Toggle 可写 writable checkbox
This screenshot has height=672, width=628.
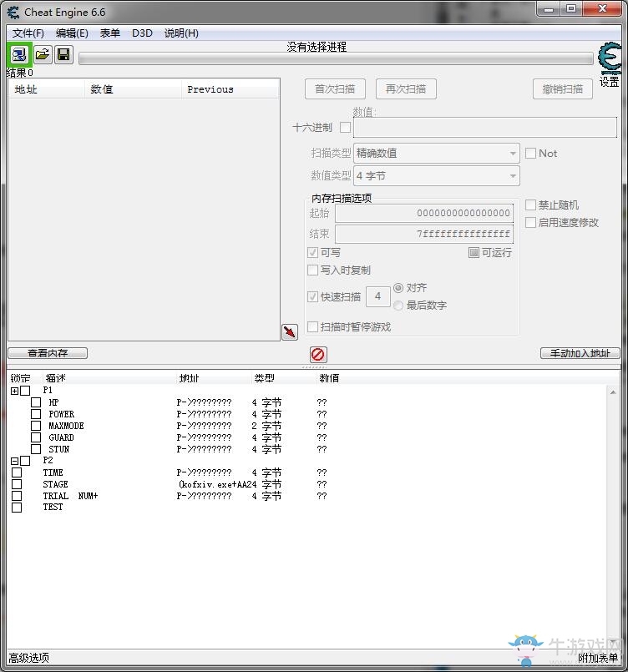pos(313,252)
